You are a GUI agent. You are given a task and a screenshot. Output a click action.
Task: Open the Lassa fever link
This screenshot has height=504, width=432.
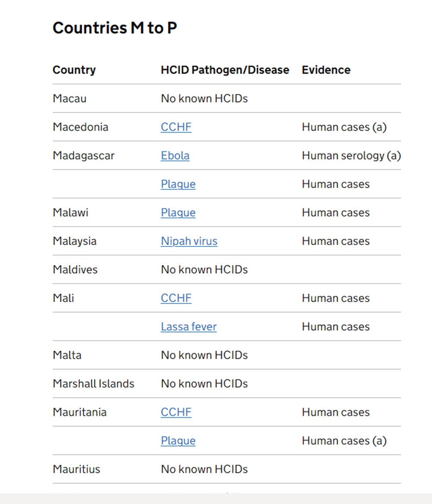[x=188, y=327]
